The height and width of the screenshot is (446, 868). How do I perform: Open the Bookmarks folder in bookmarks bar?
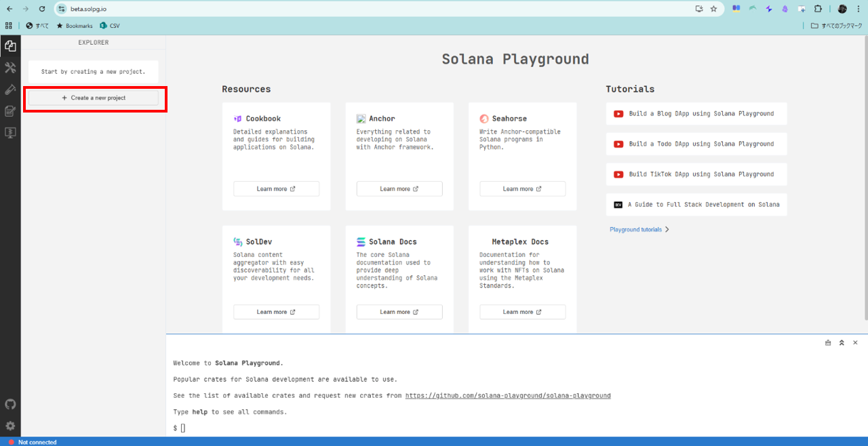[75, 26]
